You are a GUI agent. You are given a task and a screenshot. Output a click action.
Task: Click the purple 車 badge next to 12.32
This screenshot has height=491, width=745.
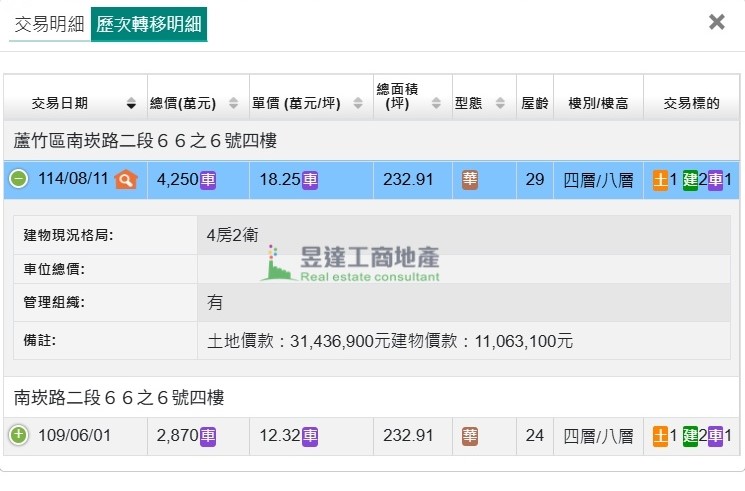coord(310,436)
